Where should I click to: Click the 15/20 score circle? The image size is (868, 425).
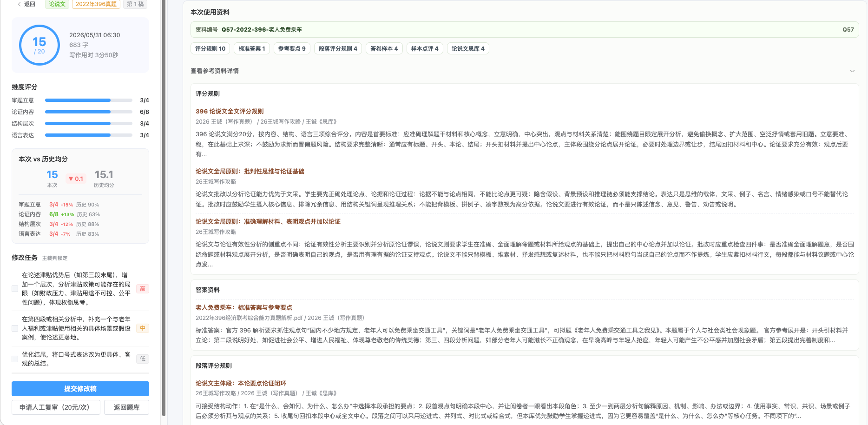39,45
